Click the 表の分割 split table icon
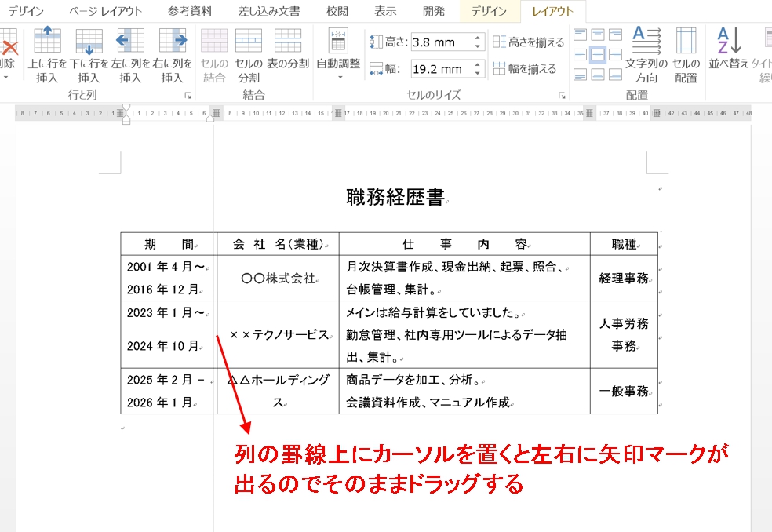Viewport: 772px width, 532px height. [x=288, y=49]
